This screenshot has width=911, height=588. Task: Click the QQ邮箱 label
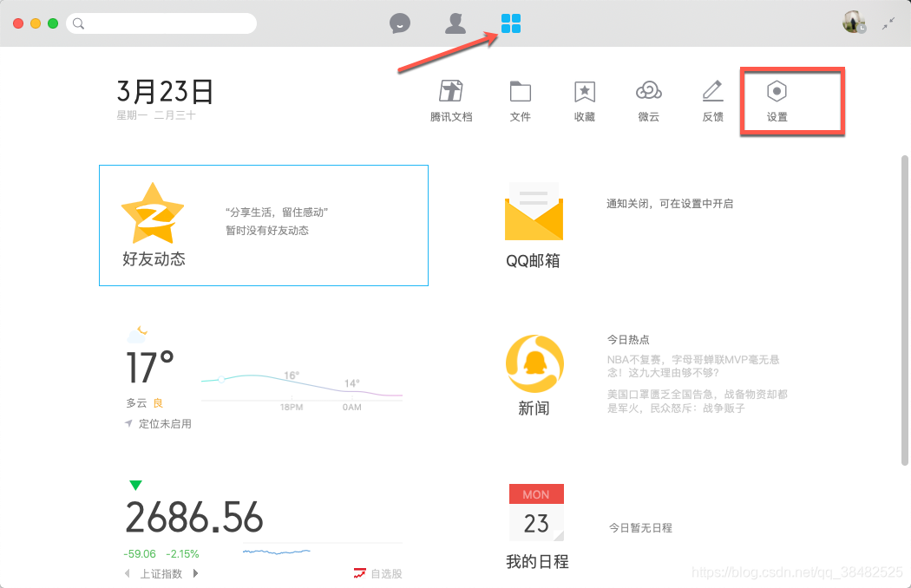click(x=533, y=260)
